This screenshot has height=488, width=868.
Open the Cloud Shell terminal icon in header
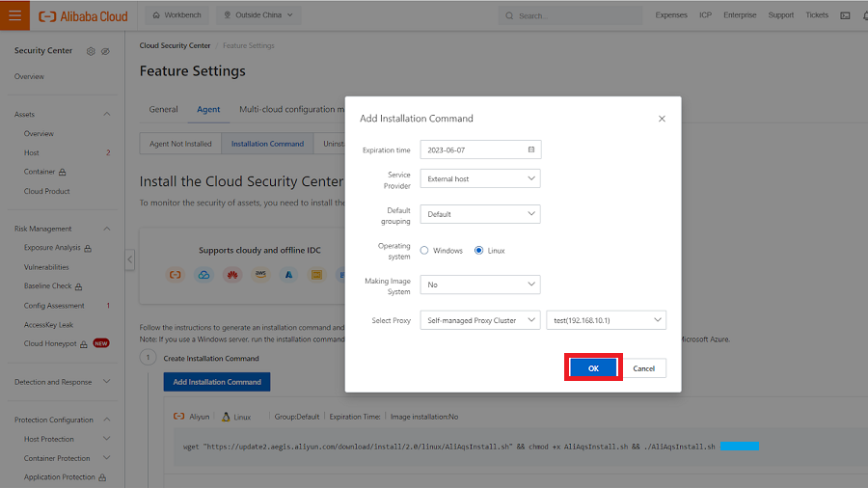845,15
